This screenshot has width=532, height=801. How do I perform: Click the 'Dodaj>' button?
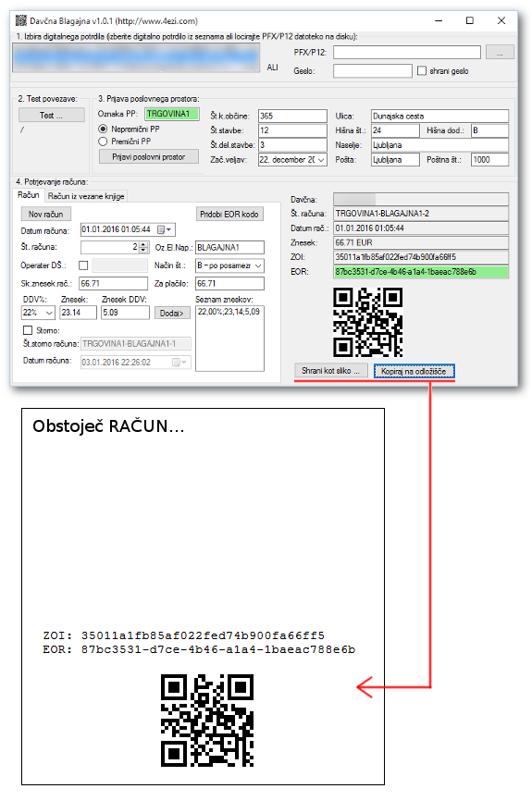click(172, 313)
